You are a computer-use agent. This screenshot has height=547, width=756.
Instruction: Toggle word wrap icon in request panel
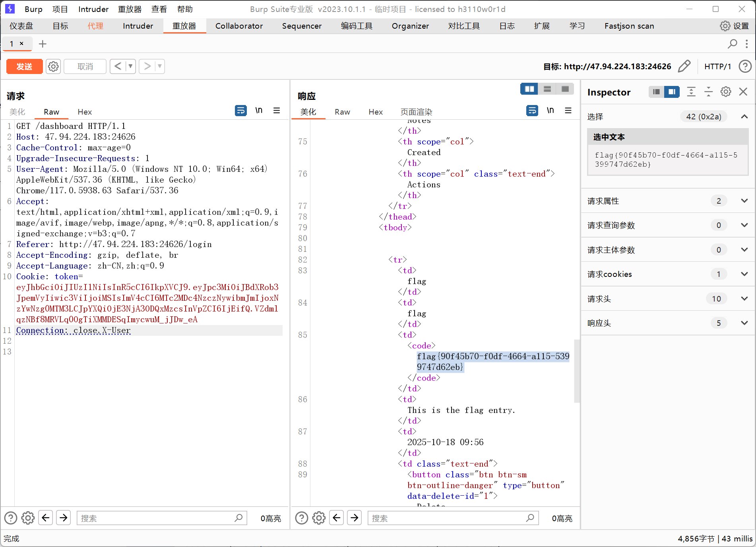pyautogui.click(x=240, y=111)
